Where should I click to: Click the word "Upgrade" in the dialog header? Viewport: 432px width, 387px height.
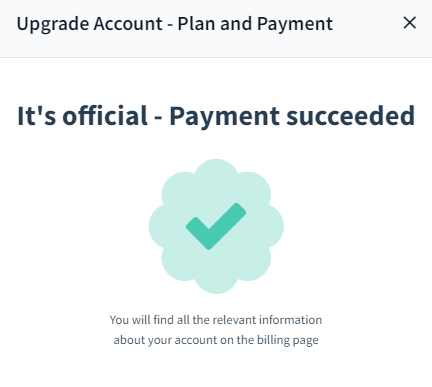(x=53, y=25)
